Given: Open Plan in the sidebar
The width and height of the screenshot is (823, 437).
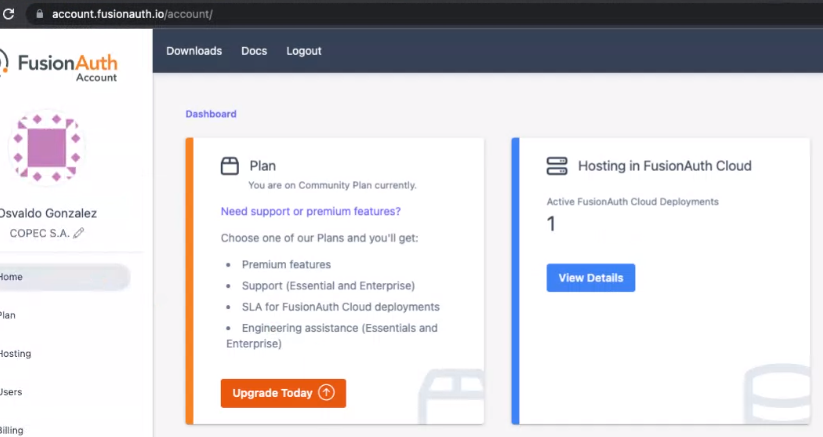Looking at the screenshot, I should (8, 315).
